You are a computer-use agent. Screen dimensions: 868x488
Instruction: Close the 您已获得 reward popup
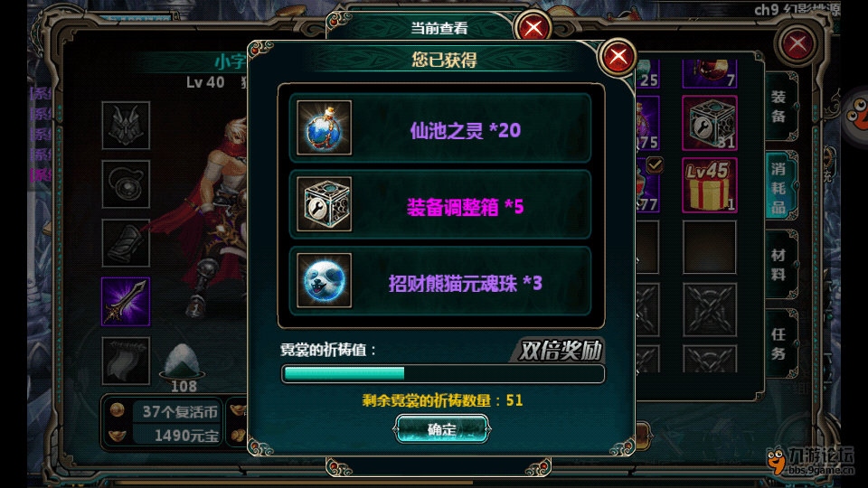point(618,56)
